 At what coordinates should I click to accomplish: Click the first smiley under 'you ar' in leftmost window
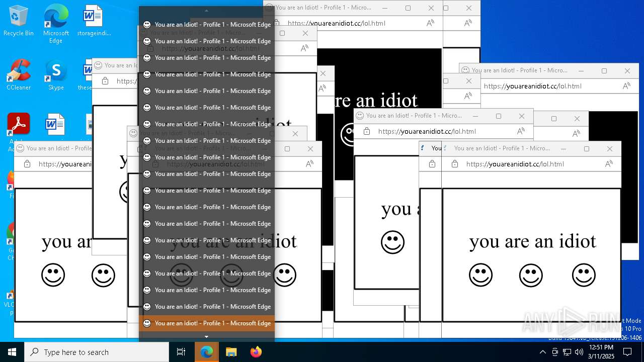pyautogui.click(x=53, y=275)
